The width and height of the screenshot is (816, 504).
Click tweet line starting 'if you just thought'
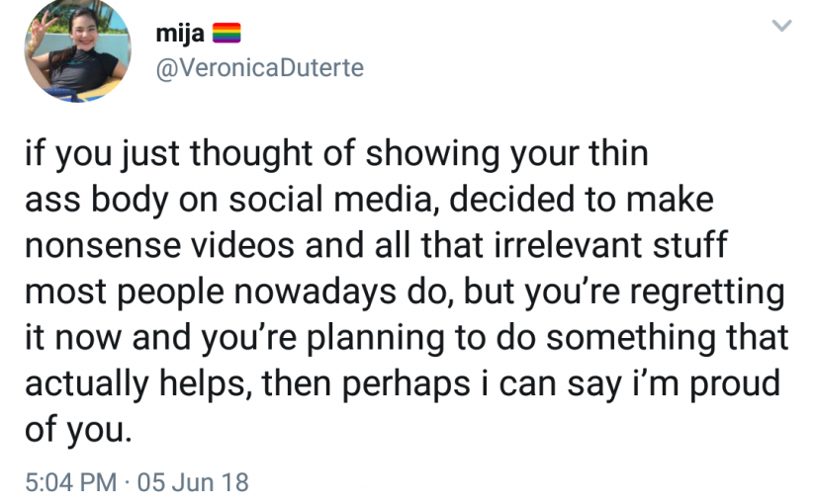336,154
